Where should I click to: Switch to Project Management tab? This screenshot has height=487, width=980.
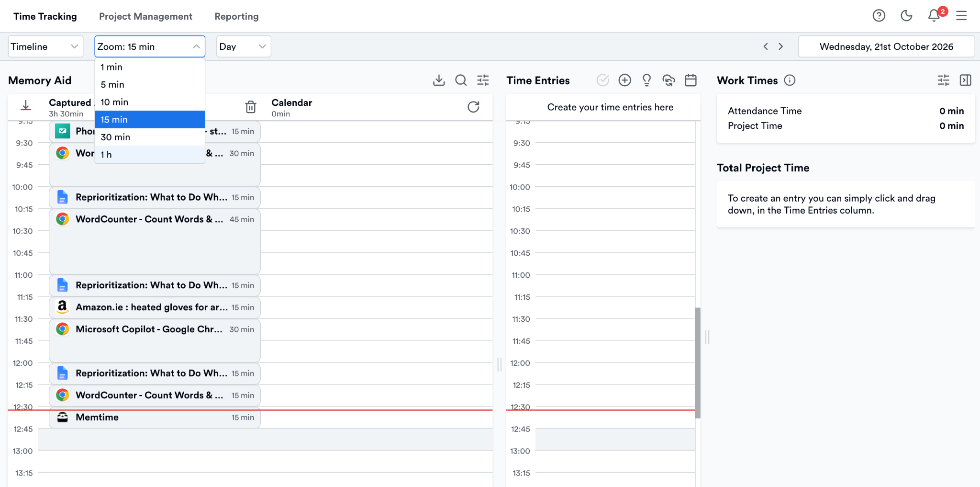(145, 16)
